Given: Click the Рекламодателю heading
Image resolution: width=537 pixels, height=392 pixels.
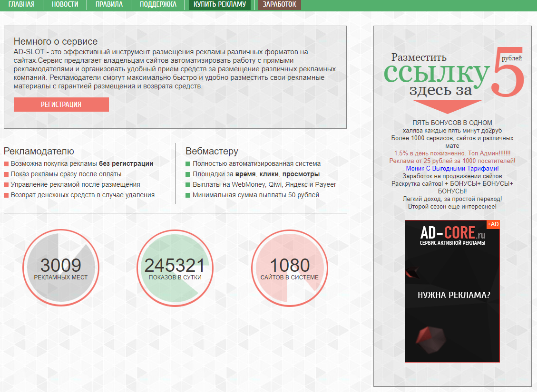Looking at the screenshot, I should (39, 151).
